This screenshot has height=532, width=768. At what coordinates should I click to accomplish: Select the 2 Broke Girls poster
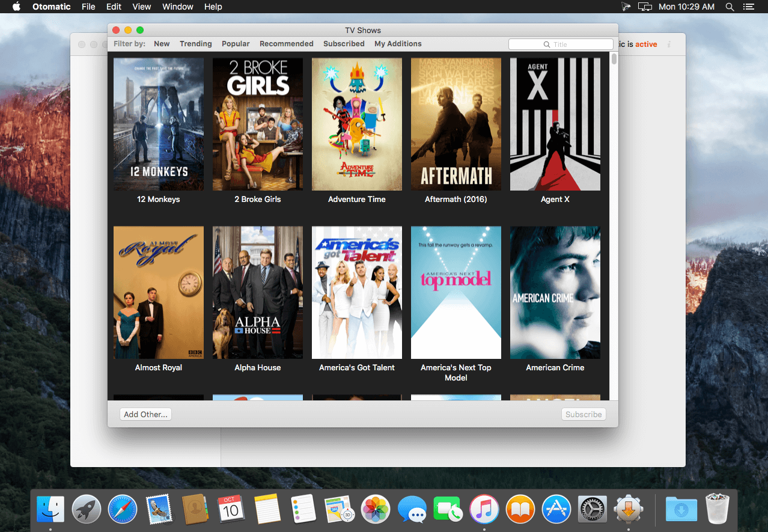[x=258, y=124]
